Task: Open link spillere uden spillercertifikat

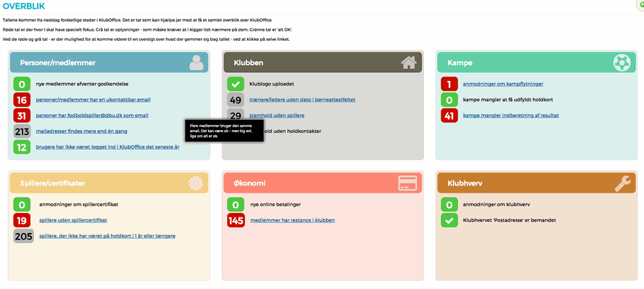Action: coord(73,220)
